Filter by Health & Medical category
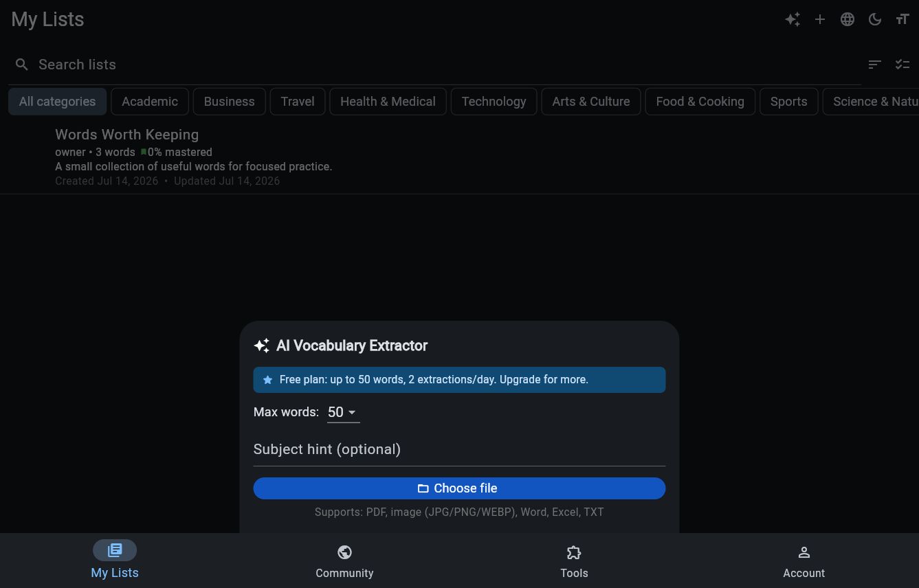The image size is (919, 588). click(x=388, y=102)
